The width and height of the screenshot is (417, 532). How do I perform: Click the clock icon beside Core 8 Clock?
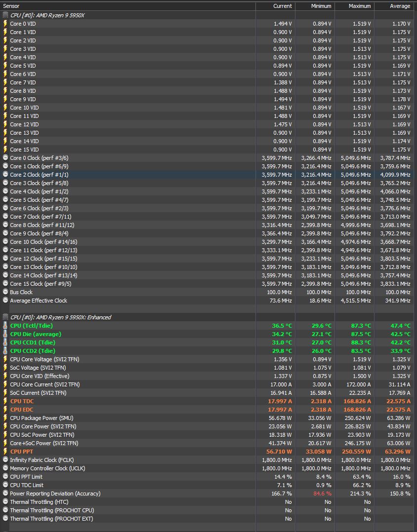(x=5, y=225)
